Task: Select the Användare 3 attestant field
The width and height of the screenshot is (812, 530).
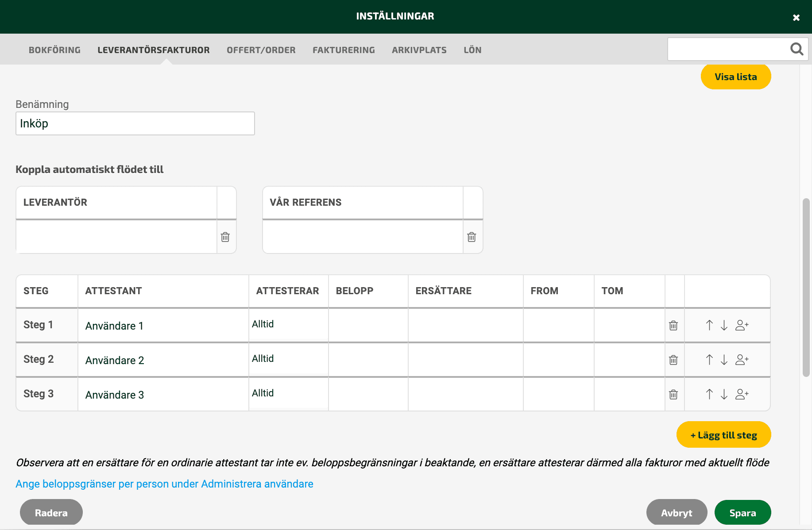Action: 163,395
